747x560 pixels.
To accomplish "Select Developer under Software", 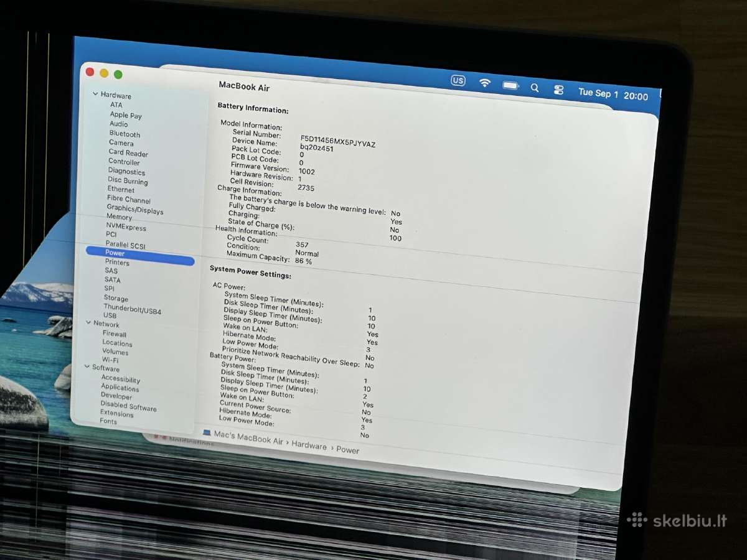I will click(116, 396).
